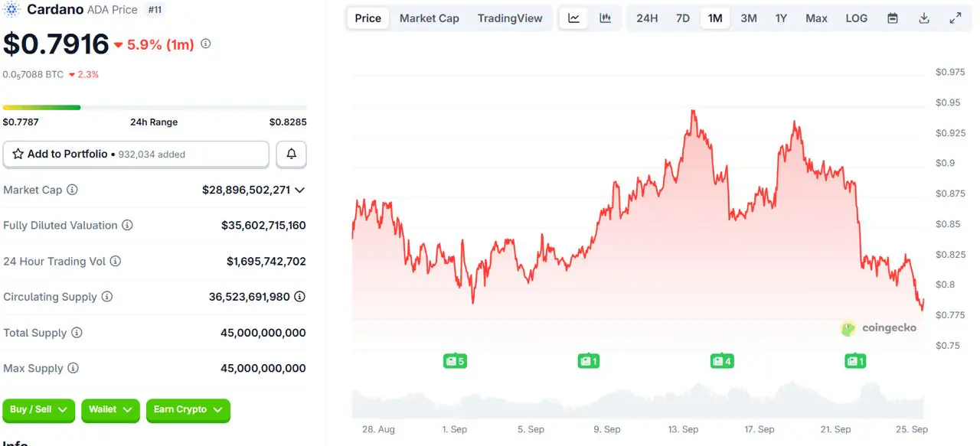
Task: Open the Earn Crypto dropdown button
Action: click(x=188, y=410)
